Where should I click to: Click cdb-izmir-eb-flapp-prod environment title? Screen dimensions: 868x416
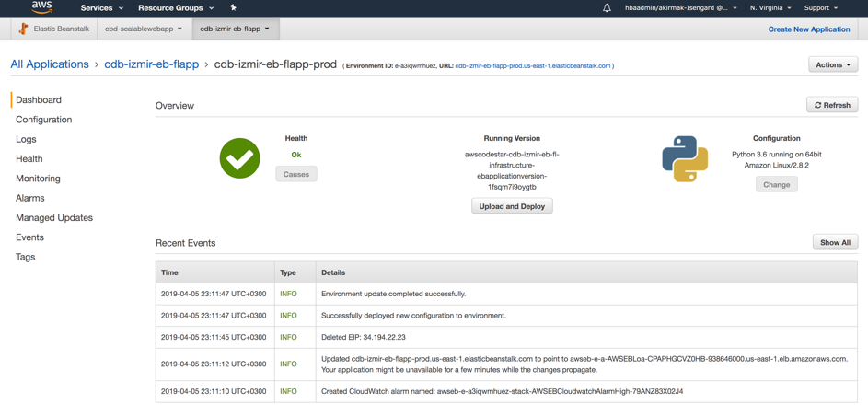tap(275, 64)
